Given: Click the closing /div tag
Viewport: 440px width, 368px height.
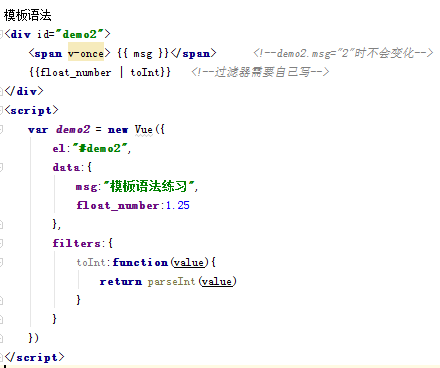Looking at the screenshot, I should 24,91.
